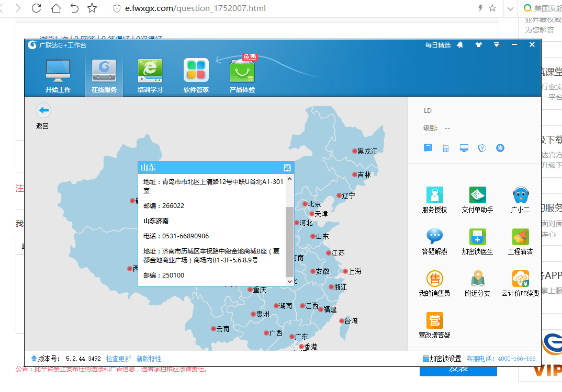
Task: Open the 软件管家 section
Action: 196,76
